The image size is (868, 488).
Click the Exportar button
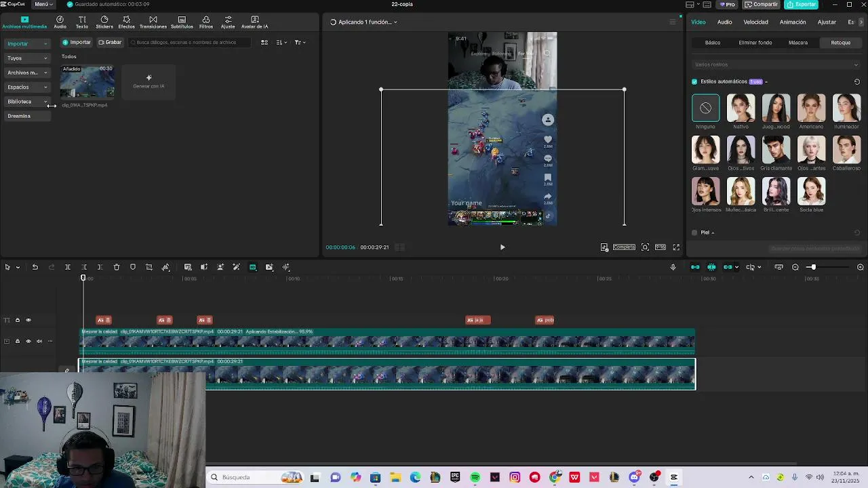tap(801, 4)
